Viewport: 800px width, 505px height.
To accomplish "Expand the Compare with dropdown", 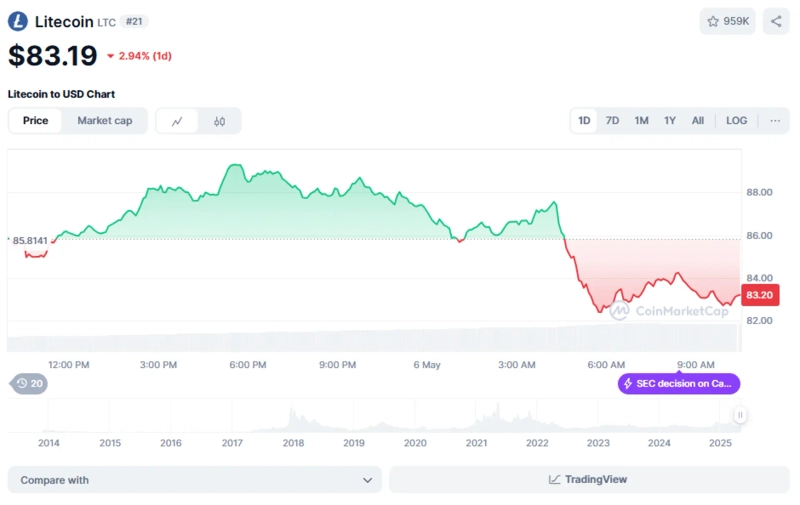I will pos(194,480).
